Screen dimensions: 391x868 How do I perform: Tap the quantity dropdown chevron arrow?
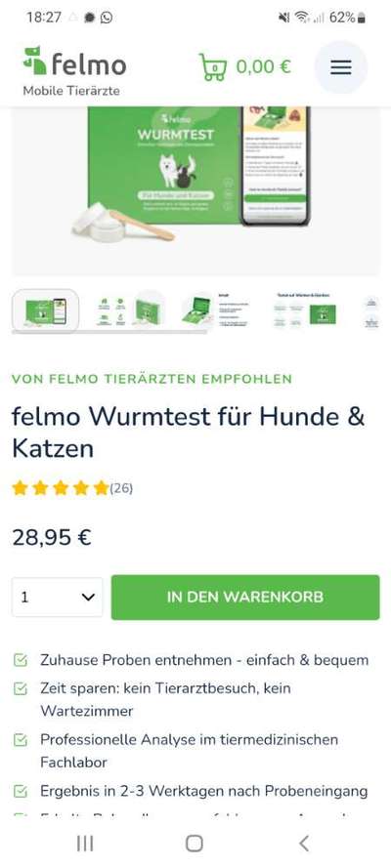[x=88, y=598]
